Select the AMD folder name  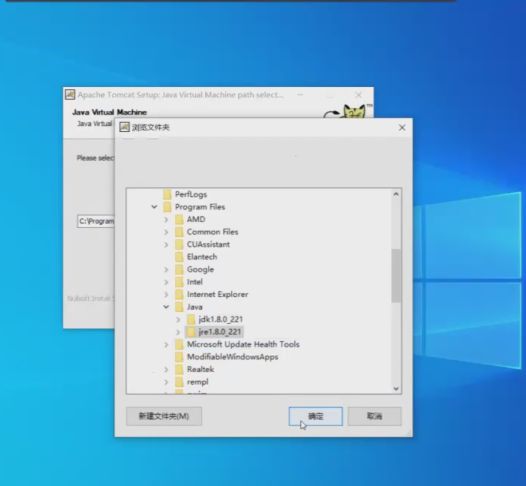196,219
